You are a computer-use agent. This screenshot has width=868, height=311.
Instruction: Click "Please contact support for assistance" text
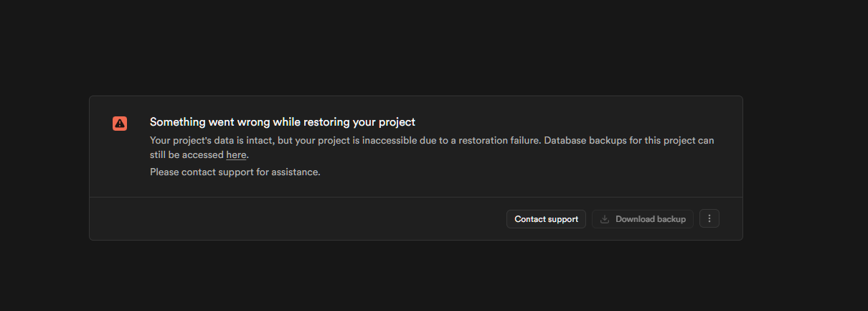tap(235, 172)
